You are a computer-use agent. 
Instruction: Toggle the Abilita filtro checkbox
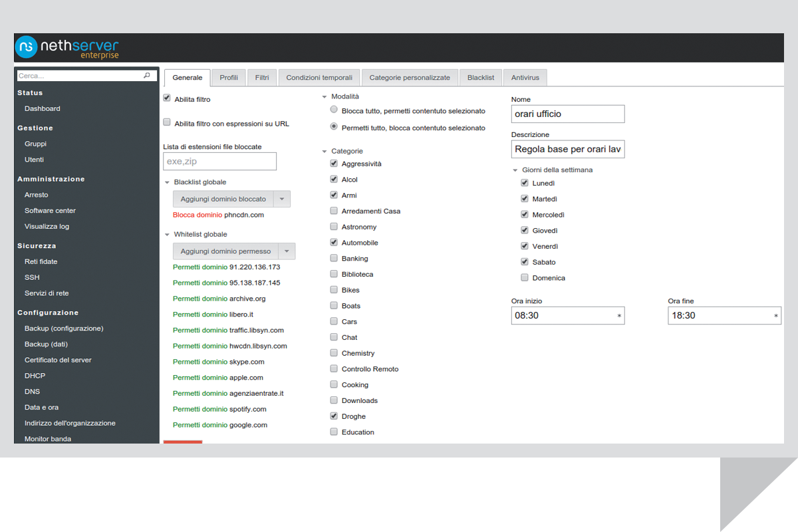click(x=167, y=98)
